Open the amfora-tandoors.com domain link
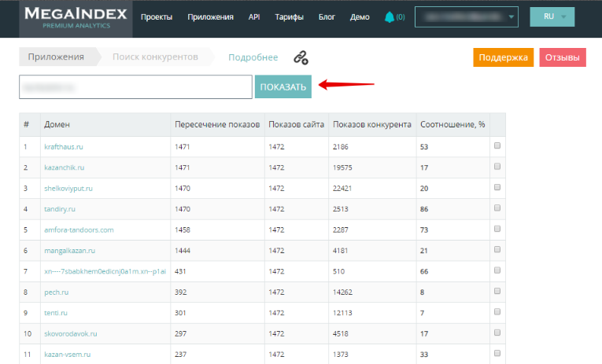The height and width of the screenshot is (364, 602). point(79,230)
